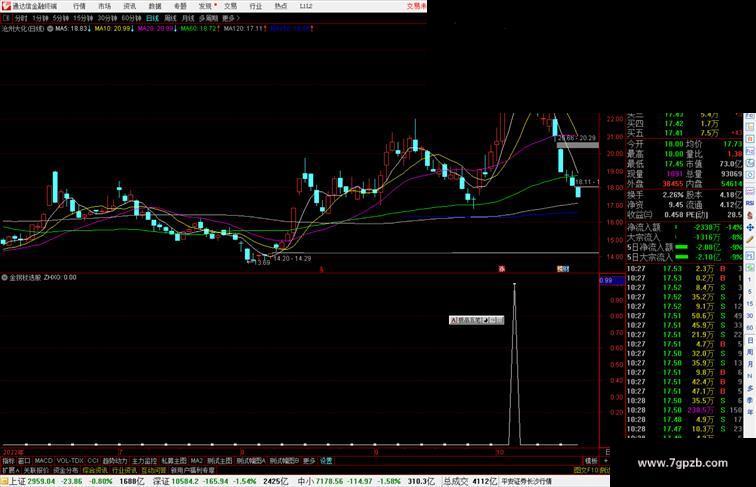This screenshot has width=756, height=487.
Task: Click the Tongdaxin app logo icon
Action: [6, 6]
